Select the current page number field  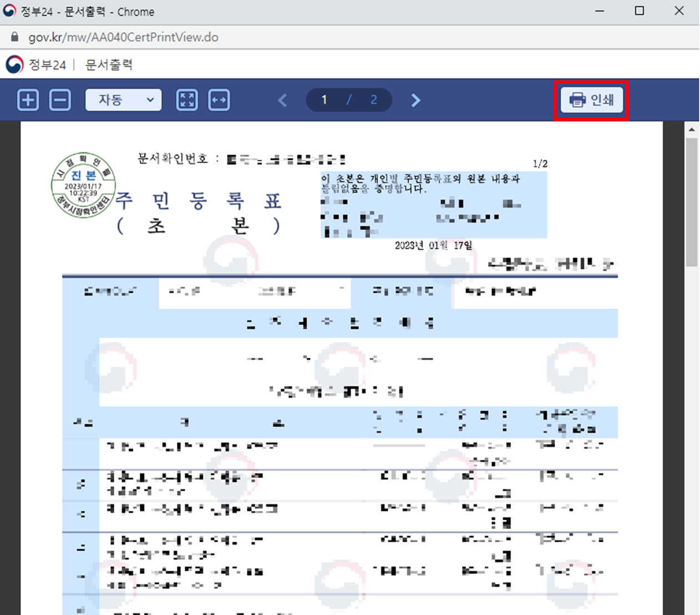click(324, 100)
